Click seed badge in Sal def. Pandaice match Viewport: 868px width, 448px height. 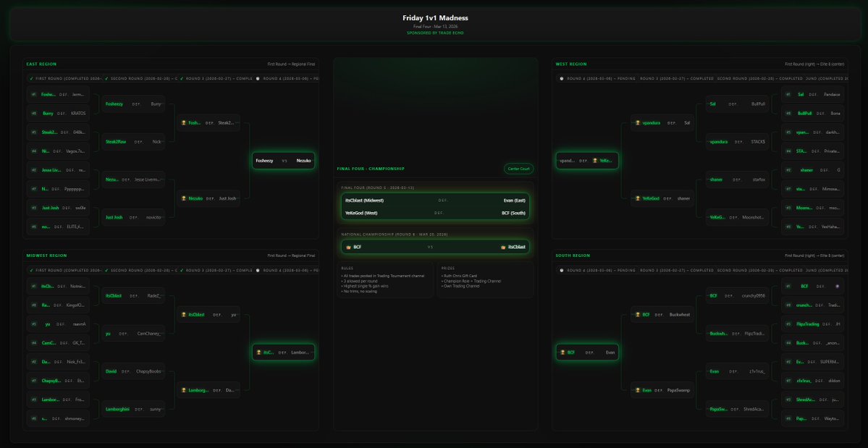pyautogui.click(x=788, y=95)
